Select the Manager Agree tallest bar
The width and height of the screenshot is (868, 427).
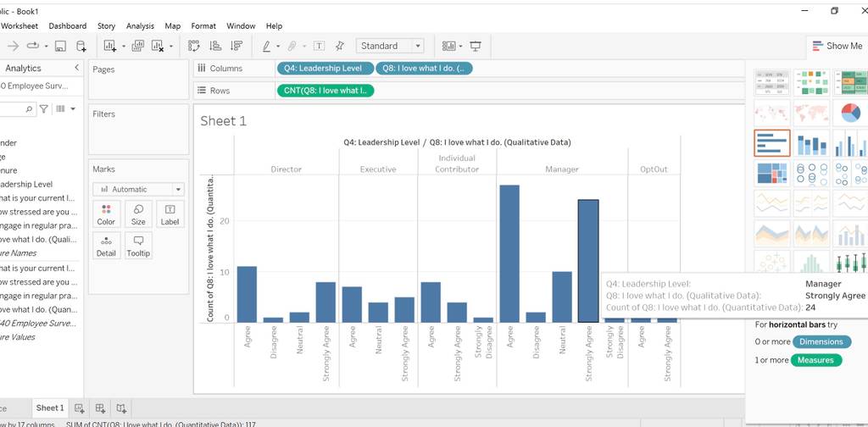pyautogui.click(x=509, y=254)
